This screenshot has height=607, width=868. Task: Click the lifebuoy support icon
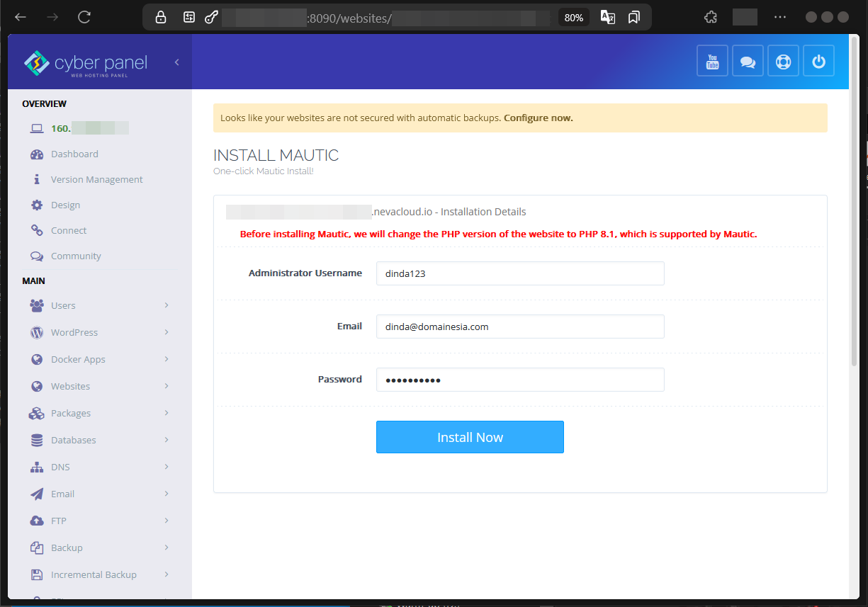[783, 61]
